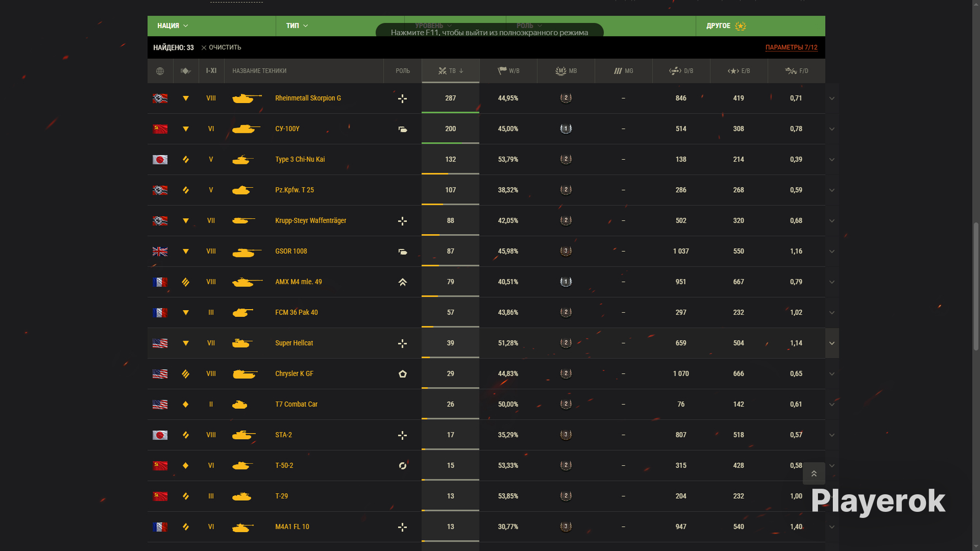This screenshot has height=551, width=980.
Task: Open the Rheinmetall Skorpion G vehicle link
Action: pos(308,98)
